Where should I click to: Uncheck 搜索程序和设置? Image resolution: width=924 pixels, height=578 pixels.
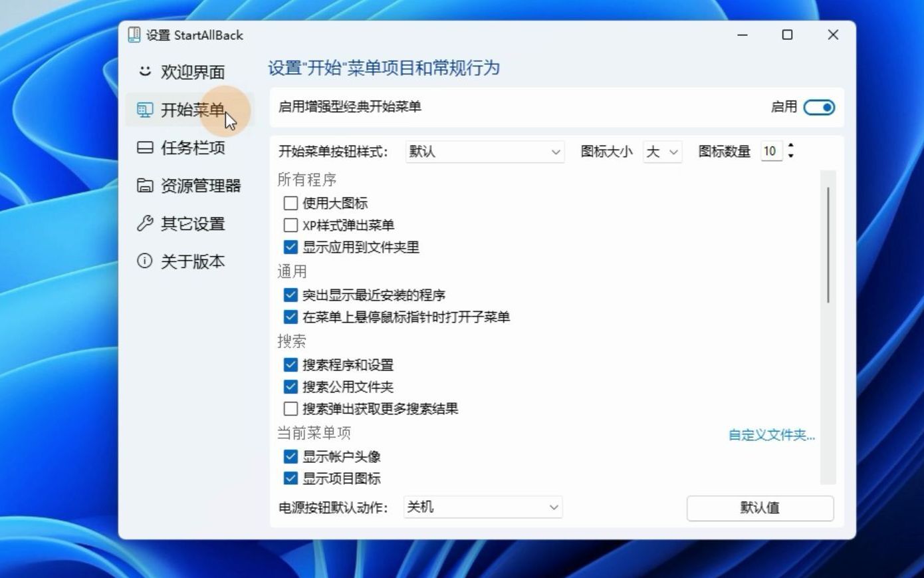[x=290, y=364]
